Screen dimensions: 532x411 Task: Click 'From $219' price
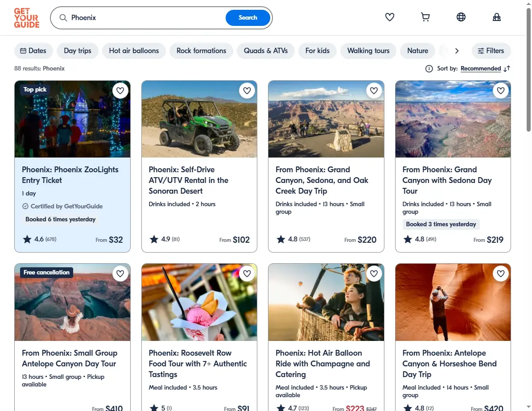(x=488, y=240)
